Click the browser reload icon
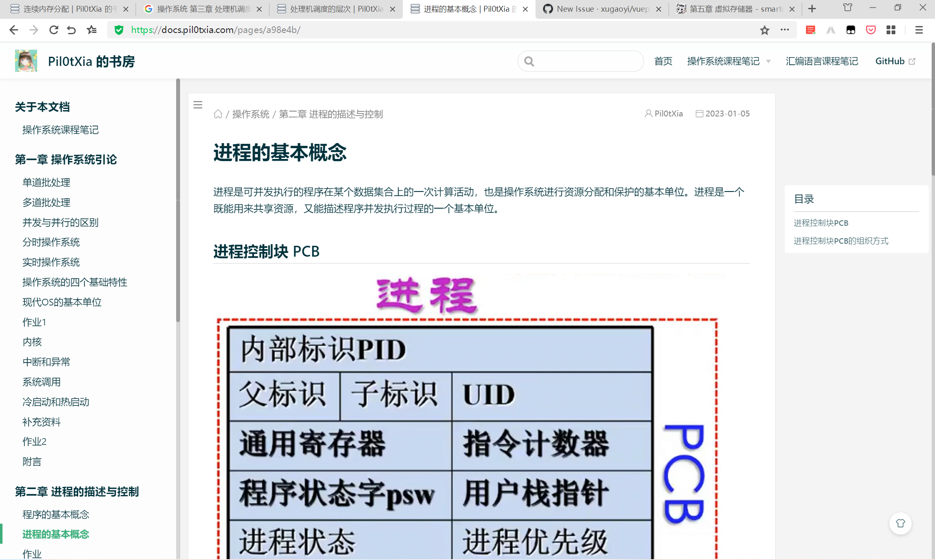 (53, 30)
